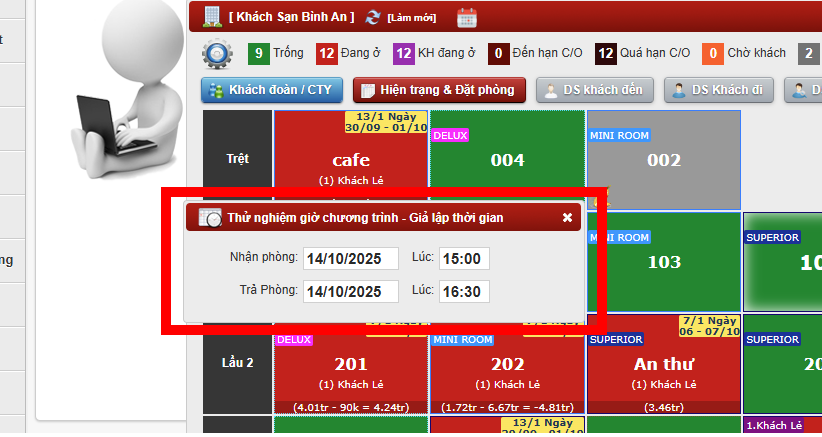The width and height of the screenshot is (822, 437).
Task: Click the SUPERIOR tag on An thư
Action: pyautogui.click(x=615, y=340)
